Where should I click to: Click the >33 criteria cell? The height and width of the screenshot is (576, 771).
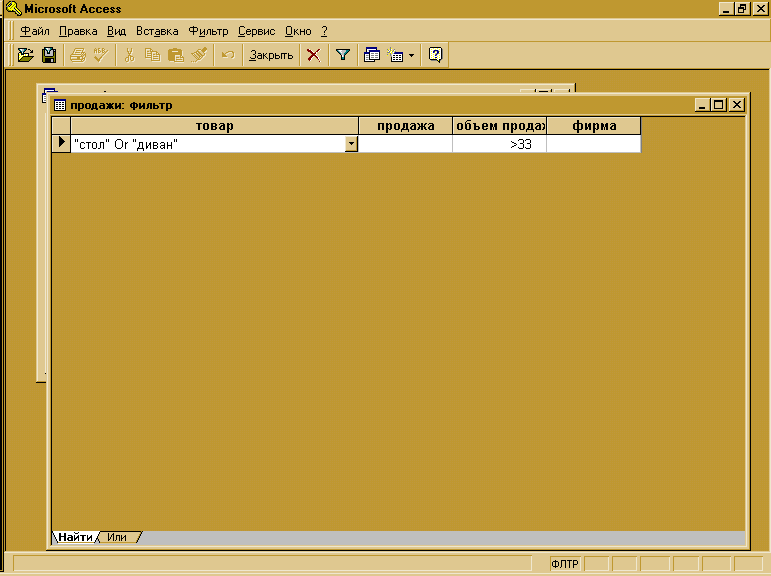point(500,144)
